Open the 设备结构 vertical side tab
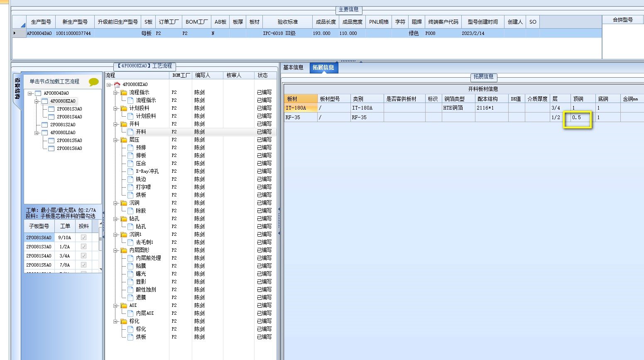Viewport: 644px width, 360px height. click(17, 89)
